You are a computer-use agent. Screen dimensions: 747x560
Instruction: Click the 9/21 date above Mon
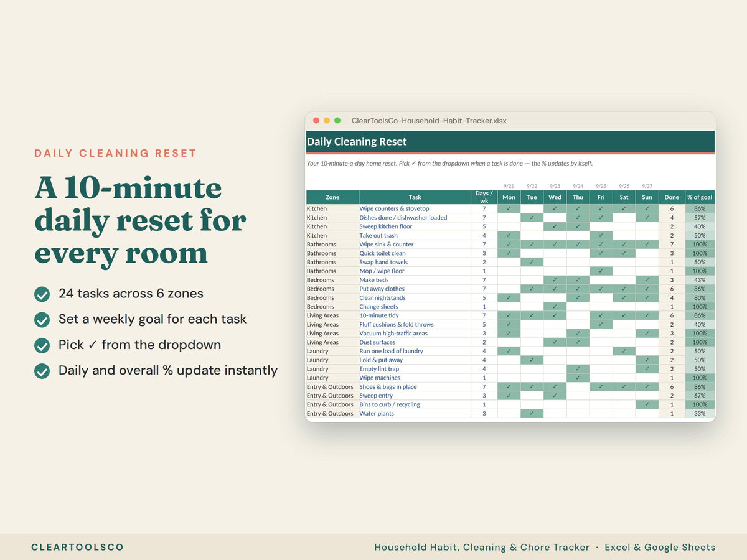[x=509, y=186]
